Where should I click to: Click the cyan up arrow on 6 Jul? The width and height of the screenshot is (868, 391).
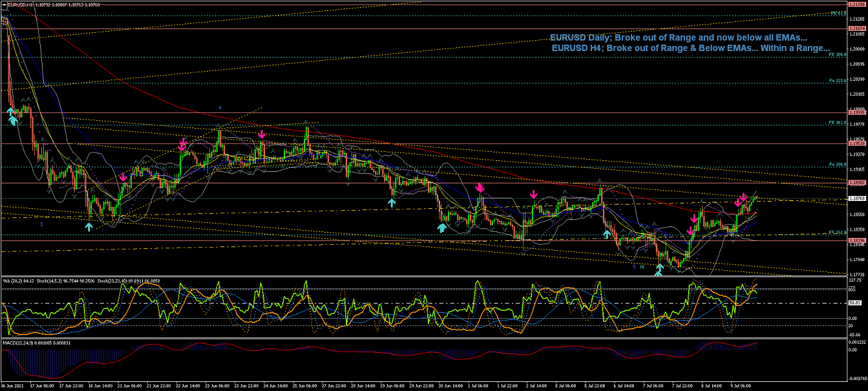(x=607, y=234)
